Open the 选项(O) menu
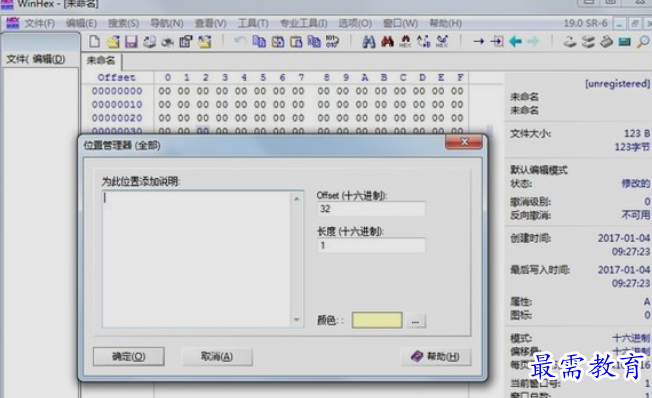Image resolution: width=652 pixels, height=398 pixels. pos(355,23)
